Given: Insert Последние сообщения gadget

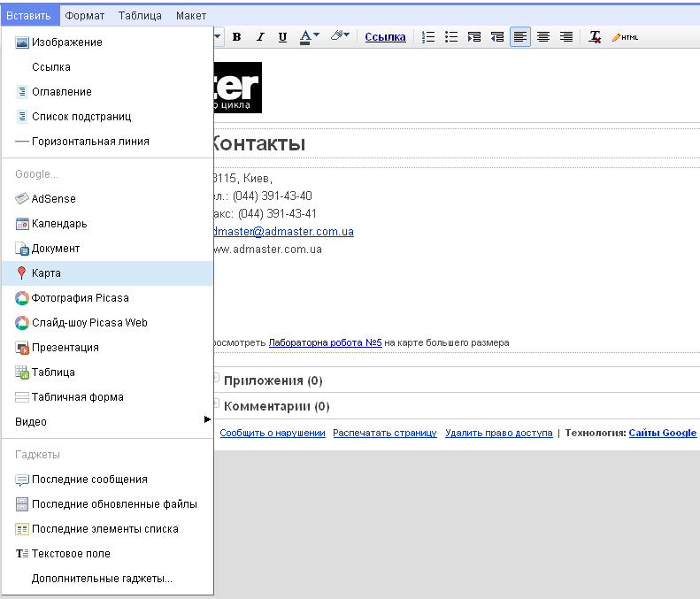Looking at the screenshot, I should 107,480.
